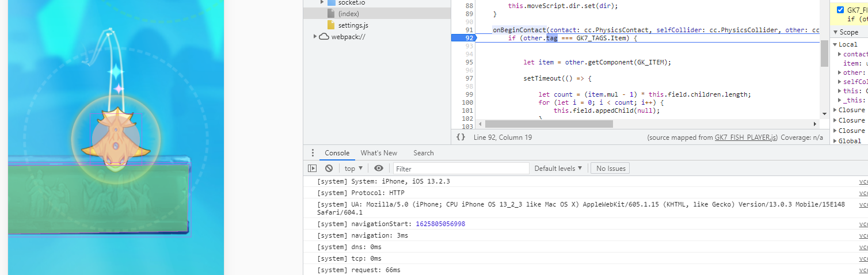Viewport: 868px width, 275px height.
Task: Click the highlighted 'tag' token
Action: click(x=551, y=38)
